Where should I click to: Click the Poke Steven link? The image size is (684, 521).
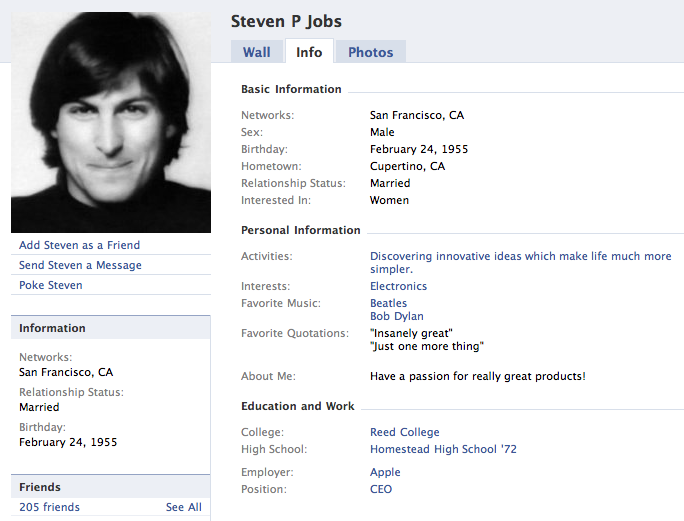pos(51,285)
